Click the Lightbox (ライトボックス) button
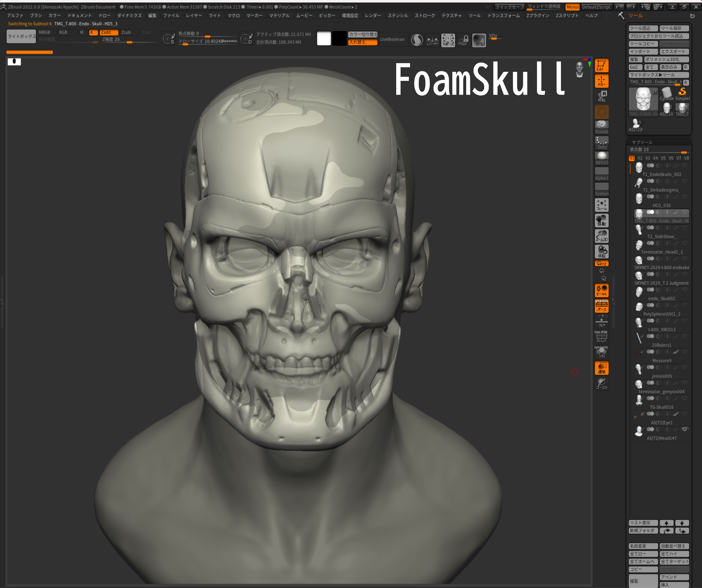 (x=22, y=36)
